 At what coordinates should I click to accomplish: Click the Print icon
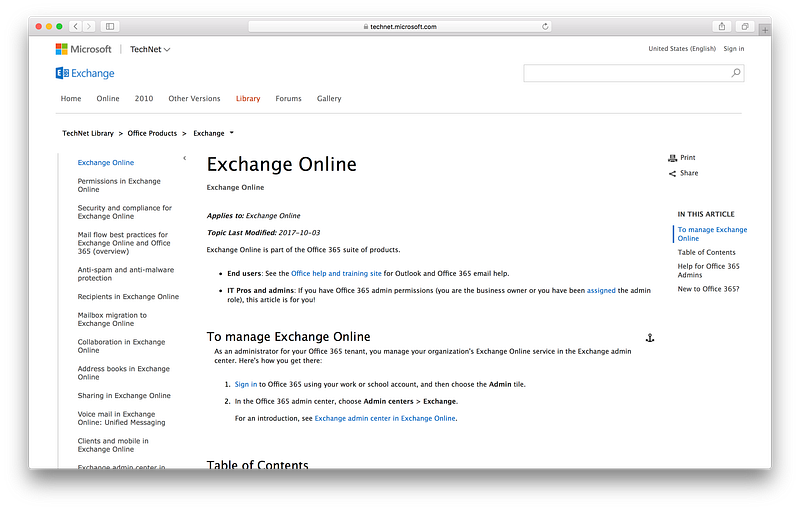[x=672, y=158]
